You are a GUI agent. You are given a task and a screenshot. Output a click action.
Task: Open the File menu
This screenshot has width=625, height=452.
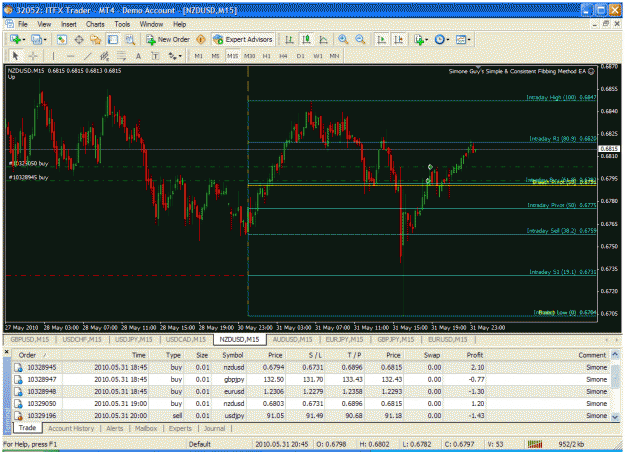pyautogui.click(x=23, y=24)
